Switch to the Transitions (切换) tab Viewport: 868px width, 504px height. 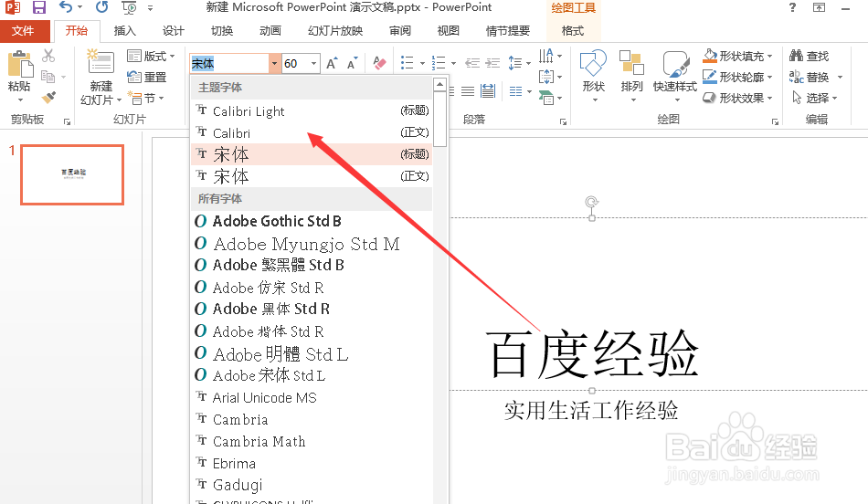tap(222, 31)
